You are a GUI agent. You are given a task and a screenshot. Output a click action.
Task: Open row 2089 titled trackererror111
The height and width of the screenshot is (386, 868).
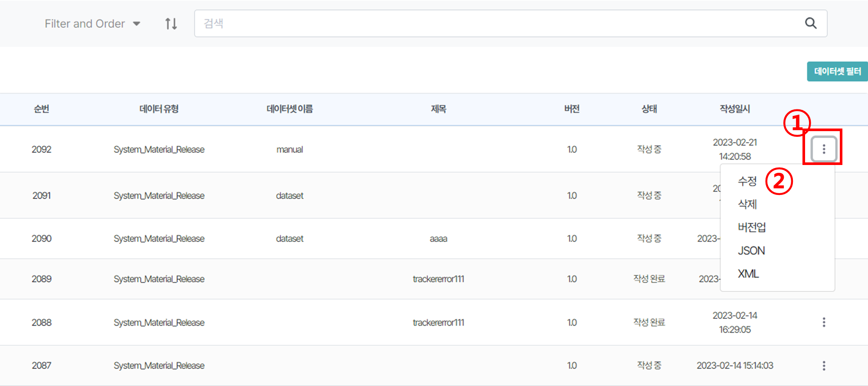pos(438,279)
